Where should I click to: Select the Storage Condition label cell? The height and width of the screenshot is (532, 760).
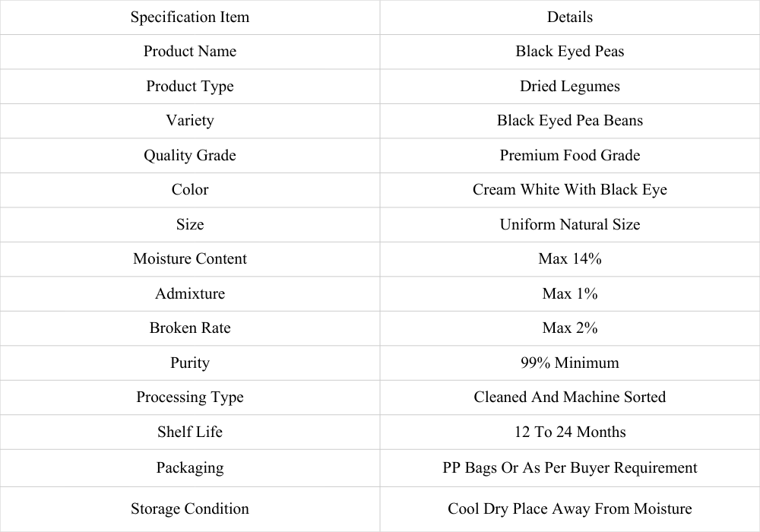coord(190,509)
